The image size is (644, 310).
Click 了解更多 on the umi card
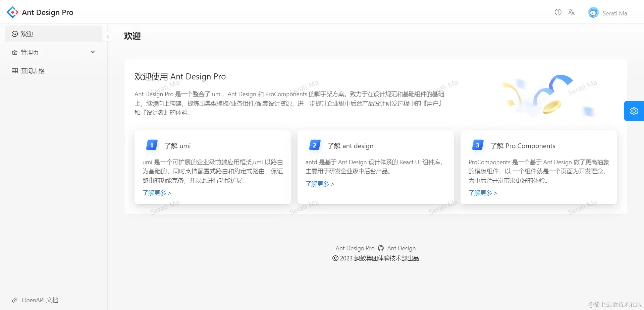pyautogui.click(x=157, y=193)
